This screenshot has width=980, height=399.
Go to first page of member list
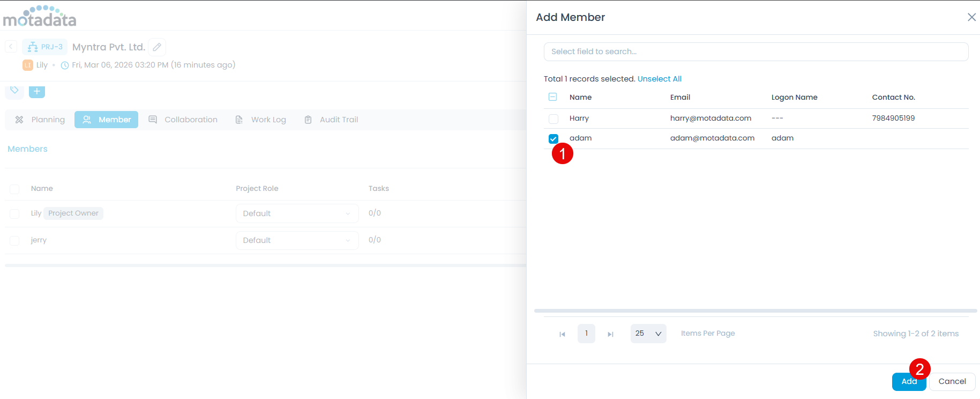pos(562,334)
